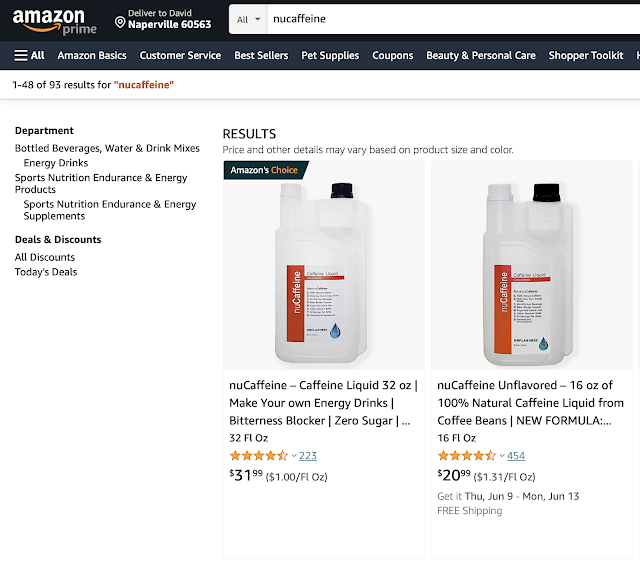Click the Amazon's Choice badge

click(x=264, y=171)
